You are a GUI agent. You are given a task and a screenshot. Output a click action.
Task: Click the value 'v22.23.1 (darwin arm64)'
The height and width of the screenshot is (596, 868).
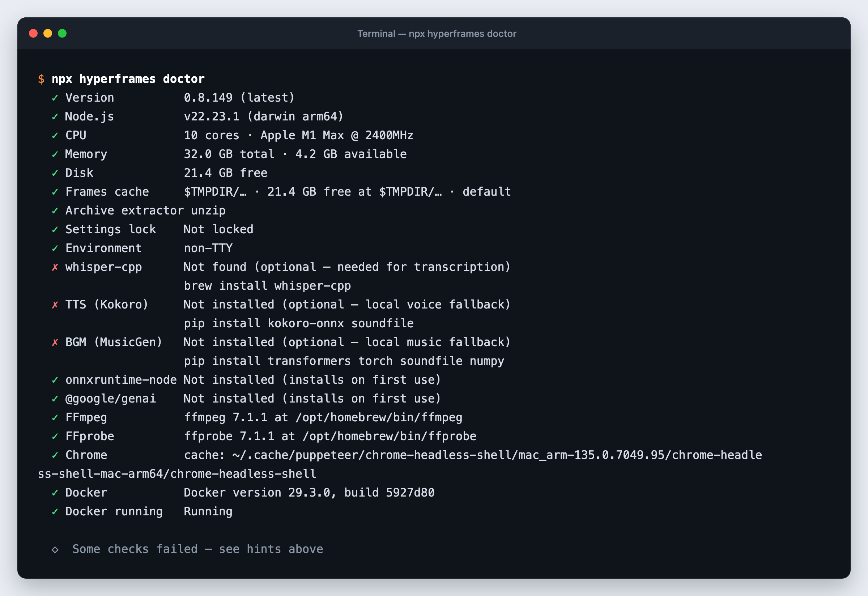(264, 117)
